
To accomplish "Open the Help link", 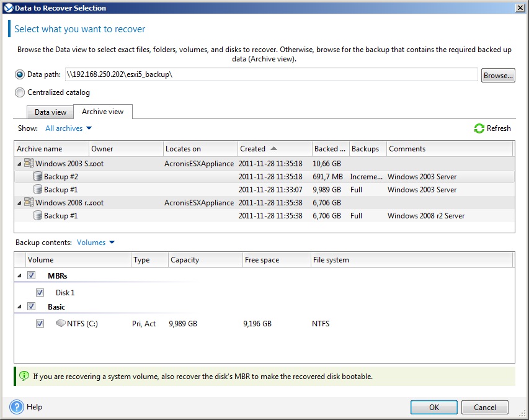I will (34, 407).
